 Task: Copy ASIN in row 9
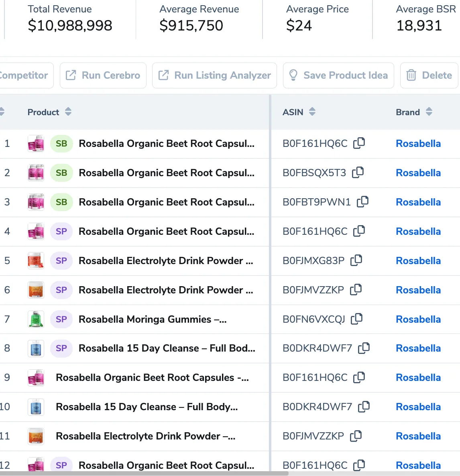359,377
